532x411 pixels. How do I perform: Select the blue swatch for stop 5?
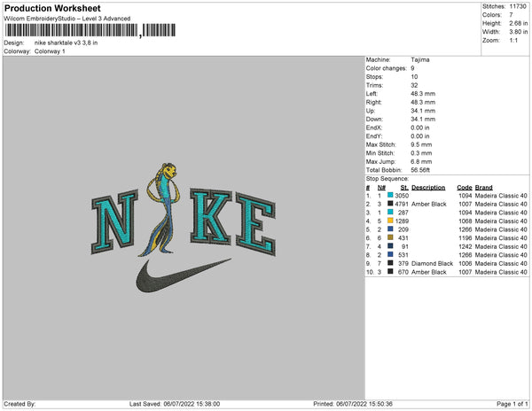click(390, 229)
